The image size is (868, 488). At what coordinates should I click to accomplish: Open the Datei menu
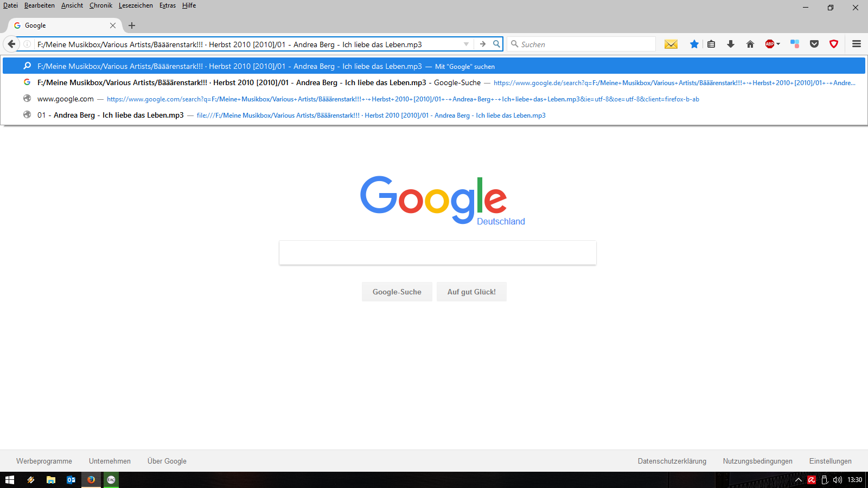tap(10, 5)
